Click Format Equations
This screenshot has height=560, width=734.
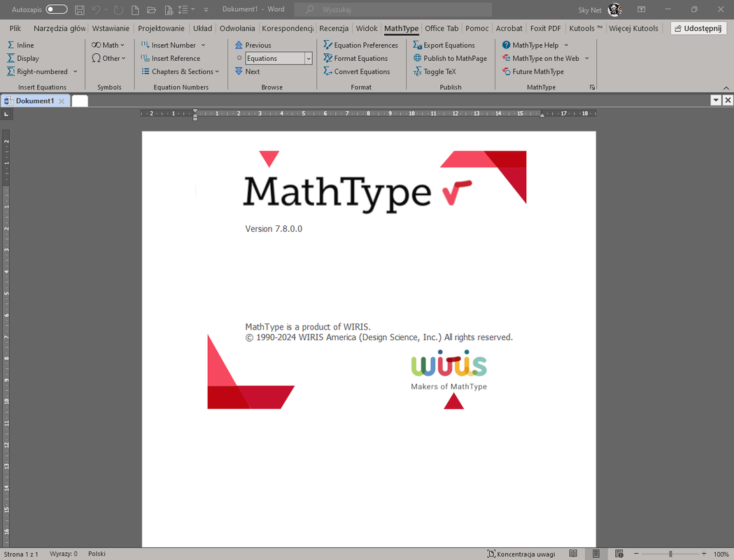(355, 59)
